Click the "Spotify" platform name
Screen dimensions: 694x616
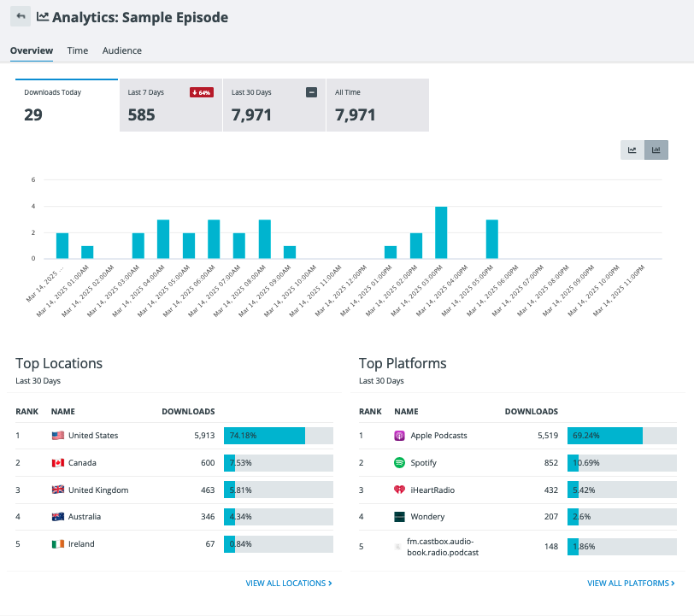tap(424, 463)
